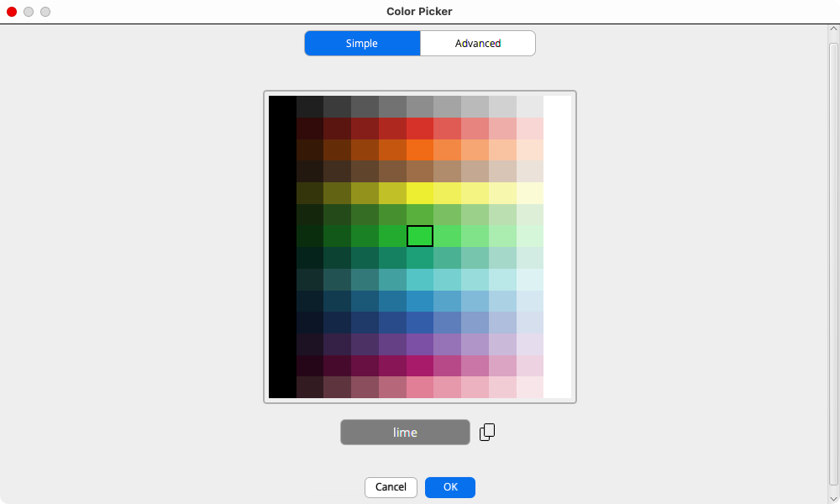Screen dimensions: 840x504
Task: Select the Simple tab
Action: pos(362,44)
